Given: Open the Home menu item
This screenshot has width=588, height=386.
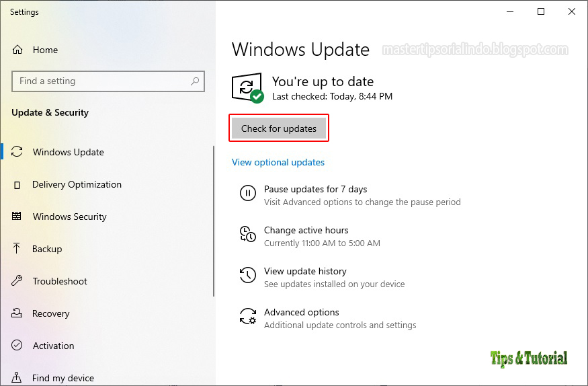Looking at the screenshot, I should click(x=45, y=50).
